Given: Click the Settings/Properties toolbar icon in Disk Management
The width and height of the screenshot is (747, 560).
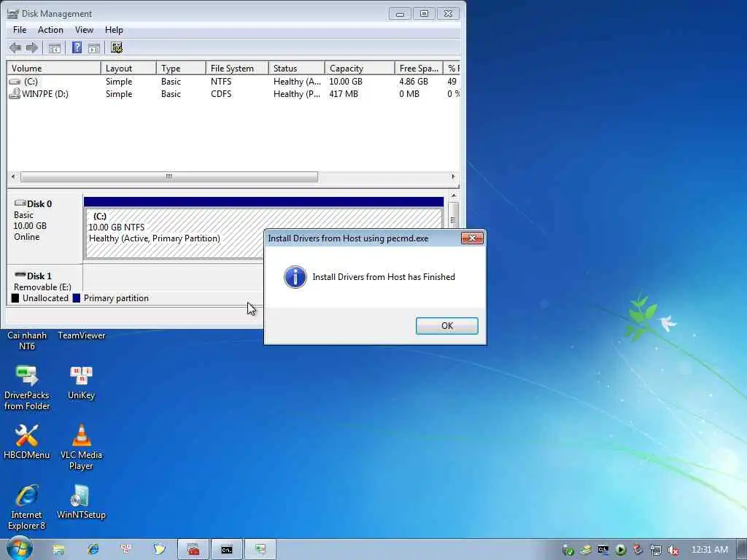Looking at the screenshot, I should pyautogui.click(x=117, y=47).
